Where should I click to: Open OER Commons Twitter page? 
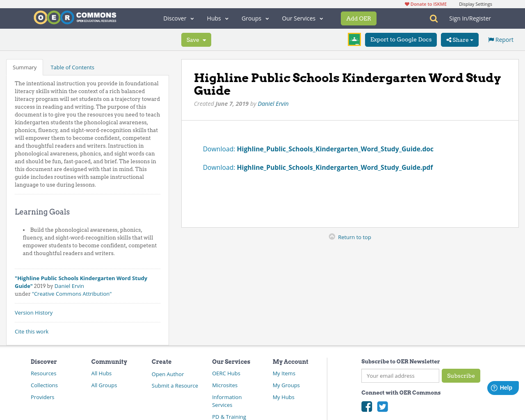(x=382, y=406)
